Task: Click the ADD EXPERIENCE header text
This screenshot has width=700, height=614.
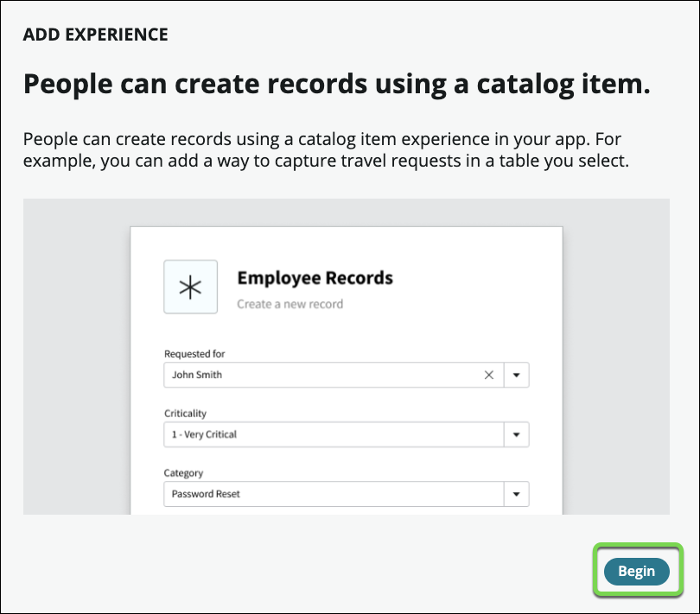Action: pos(95,35)
